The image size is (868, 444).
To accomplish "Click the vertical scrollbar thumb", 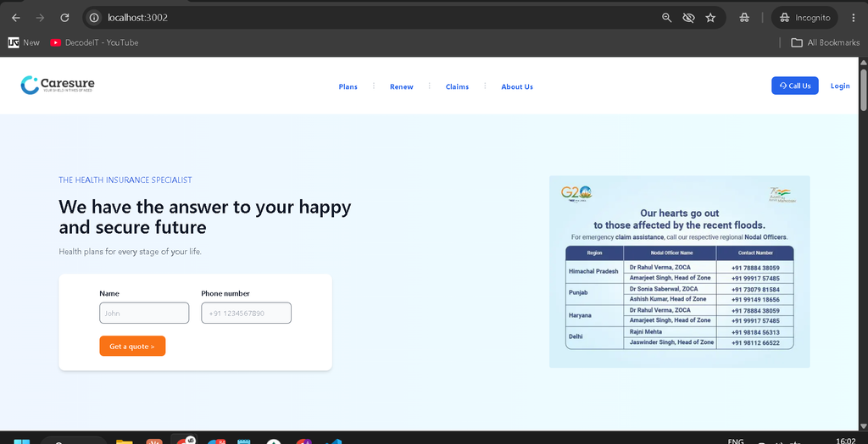I will click(x=863, y=90).
